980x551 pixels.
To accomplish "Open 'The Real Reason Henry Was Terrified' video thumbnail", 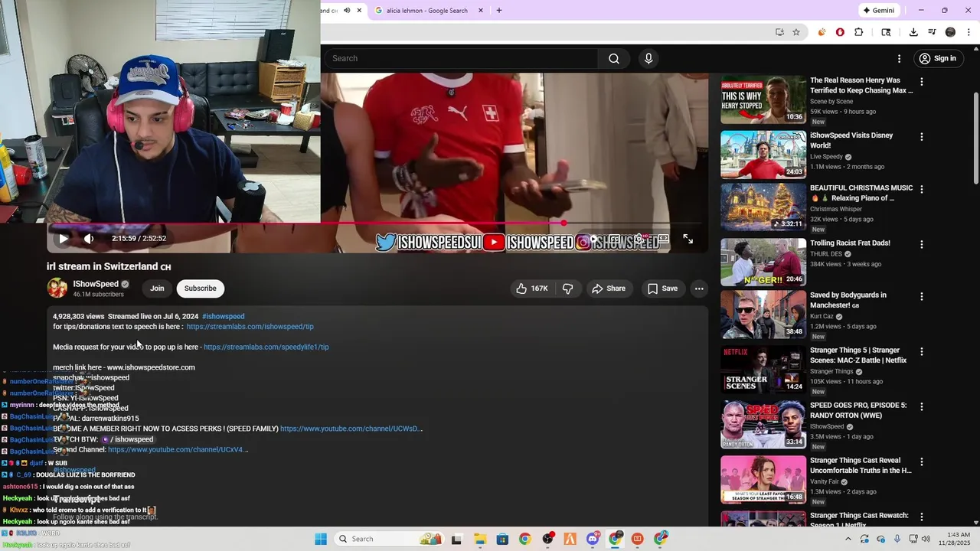I will click(x=763, y=99).
